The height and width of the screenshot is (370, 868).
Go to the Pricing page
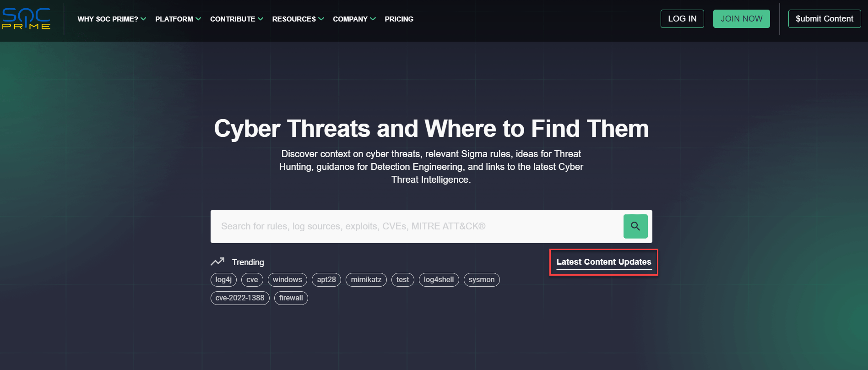[399, 19]
